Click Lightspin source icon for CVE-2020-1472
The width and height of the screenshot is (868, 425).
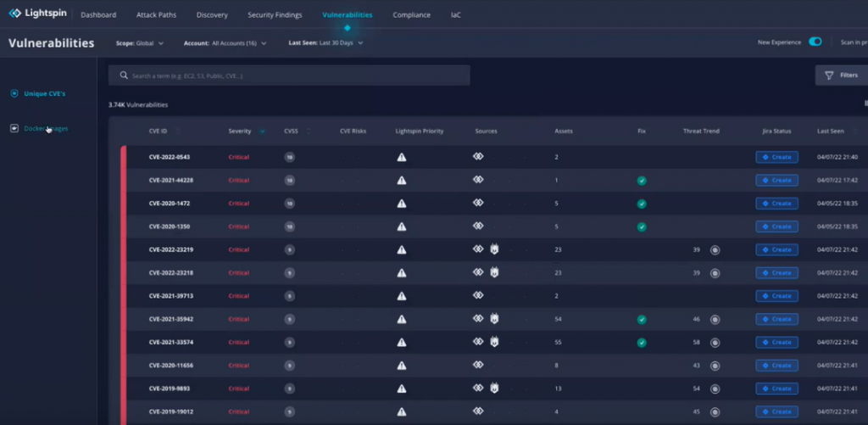[x=478, y=203]
